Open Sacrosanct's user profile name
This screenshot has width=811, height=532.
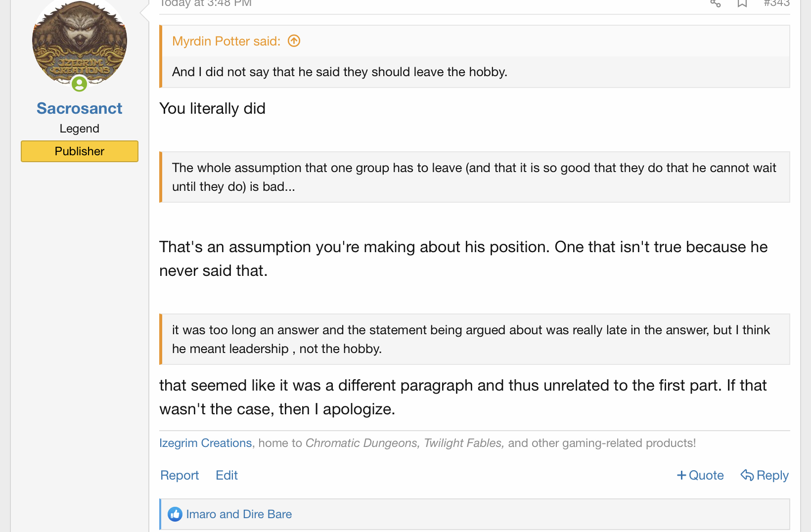pos(79,108)
